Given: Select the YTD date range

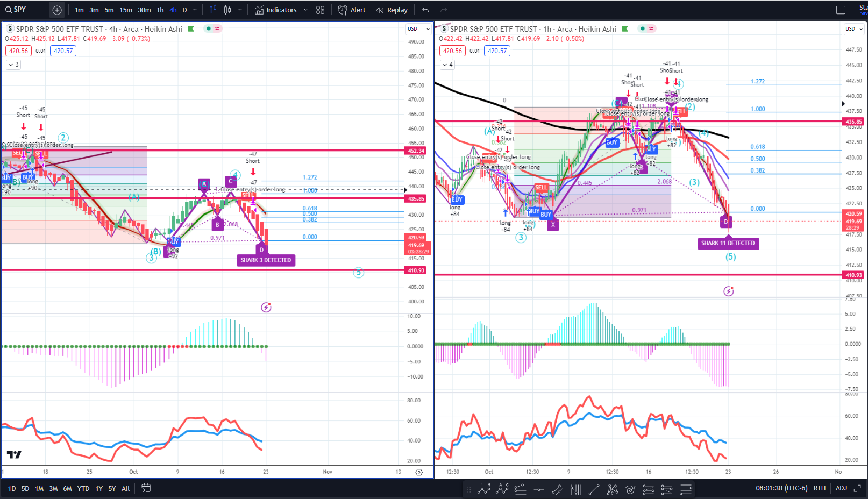Looking at the screenshot, I should coord(83,489).
